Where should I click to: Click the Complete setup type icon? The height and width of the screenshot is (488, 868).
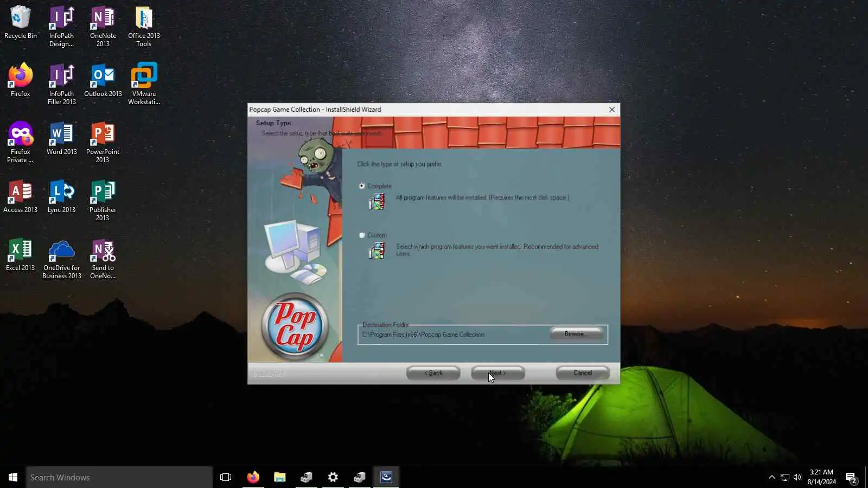[376, 202]
